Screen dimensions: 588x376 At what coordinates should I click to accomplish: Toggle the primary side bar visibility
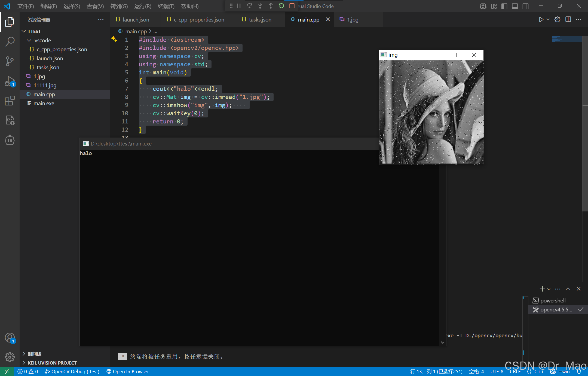(x=504, y=6)
